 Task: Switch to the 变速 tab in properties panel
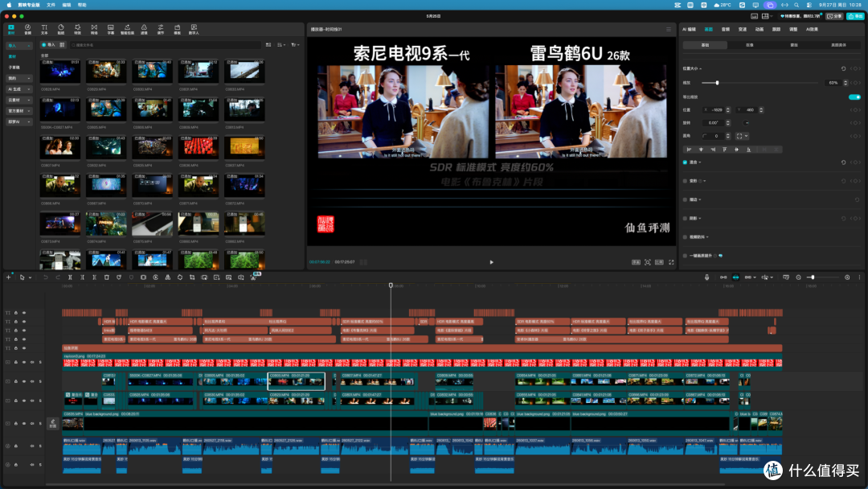point(743,29)
